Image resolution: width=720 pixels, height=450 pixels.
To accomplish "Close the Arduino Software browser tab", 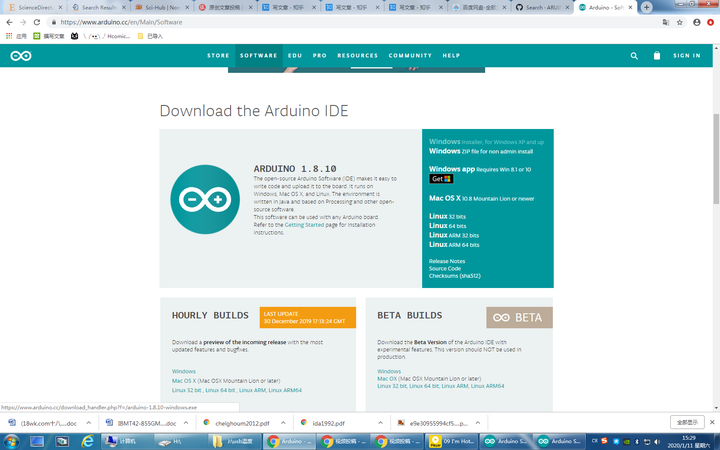I will click(630, 7).
